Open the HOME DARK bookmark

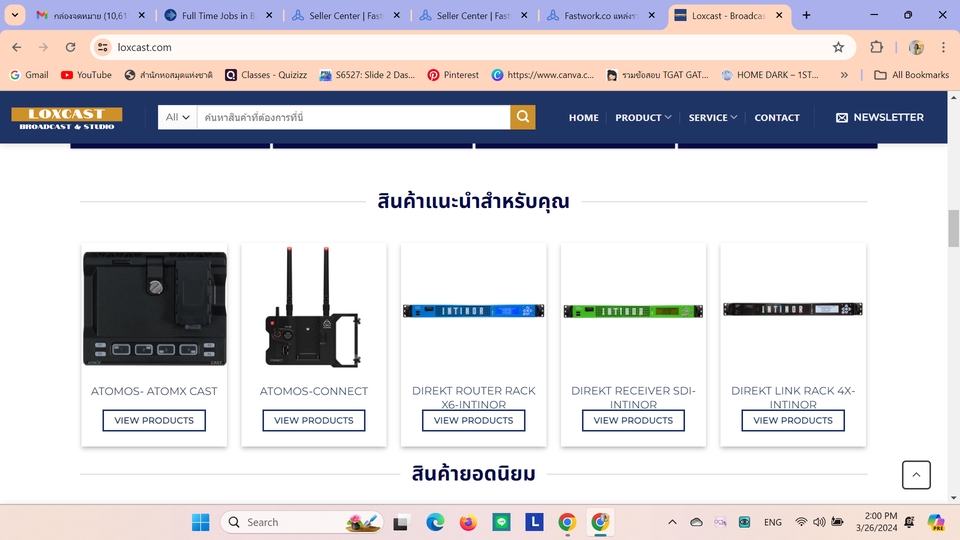(770, 75)
